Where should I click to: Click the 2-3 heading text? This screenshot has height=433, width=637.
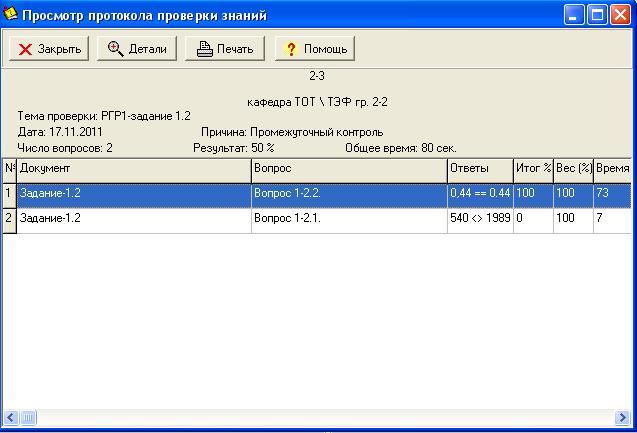click(317, 76)
